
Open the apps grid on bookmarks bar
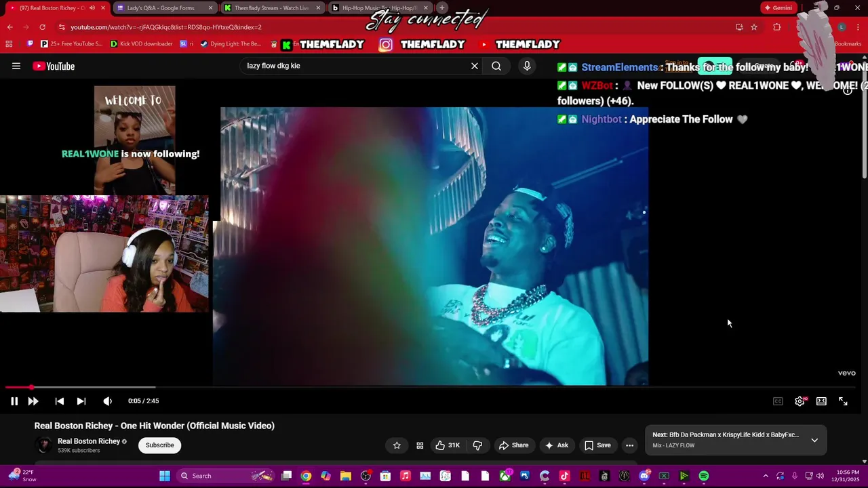tap(9, 44)
